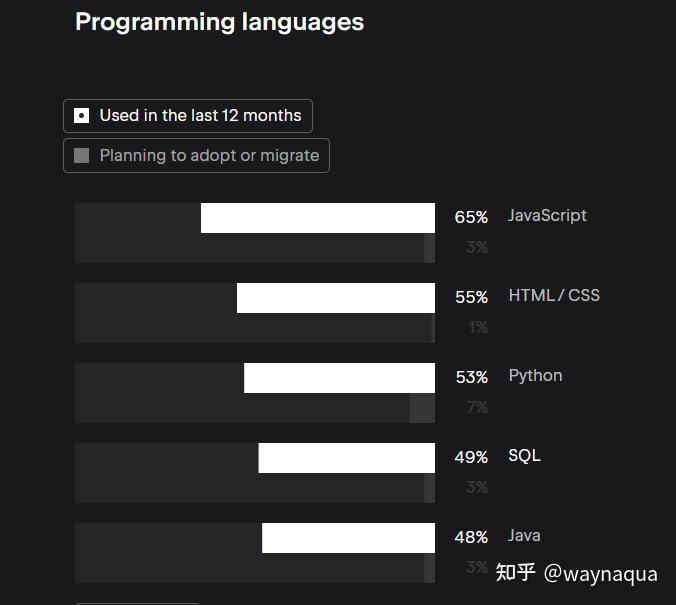The height and width of the screenshot is (605, 676).
Task: Click the gray Python planning-to-adopt bar
Action: 422,408
